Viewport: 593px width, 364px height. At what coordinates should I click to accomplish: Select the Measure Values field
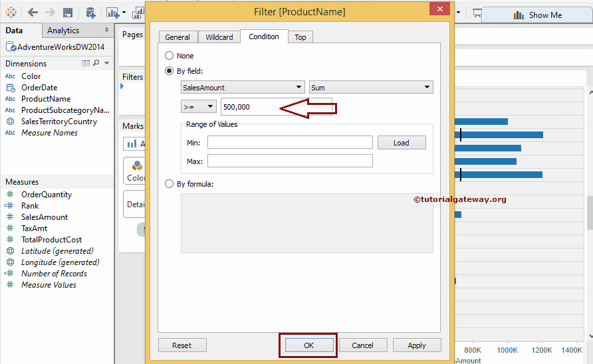click(49, 284)
